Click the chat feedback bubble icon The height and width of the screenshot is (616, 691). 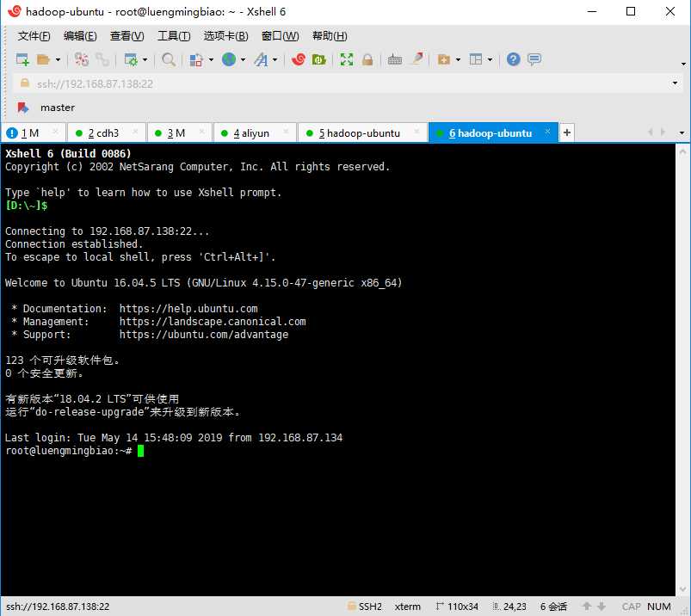(534, 59)
